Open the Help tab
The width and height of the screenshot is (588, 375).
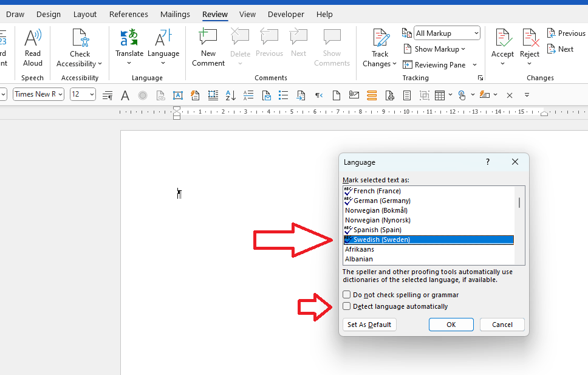324,14
